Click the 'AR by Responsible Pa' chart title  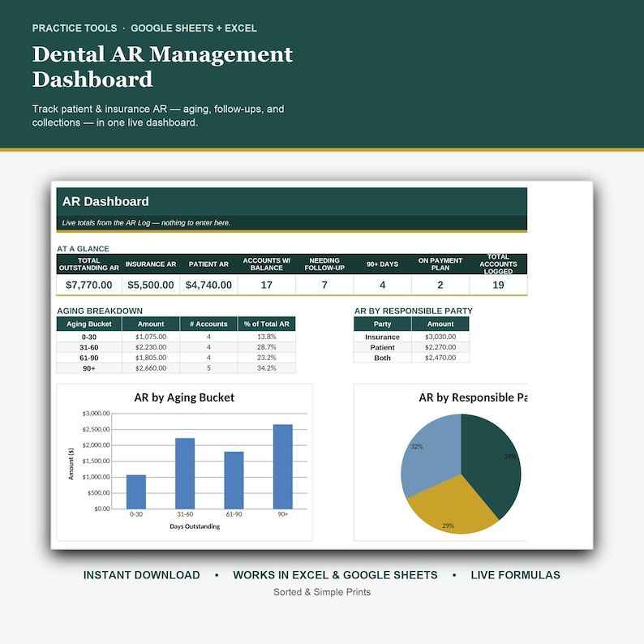(x=473, y=397)
